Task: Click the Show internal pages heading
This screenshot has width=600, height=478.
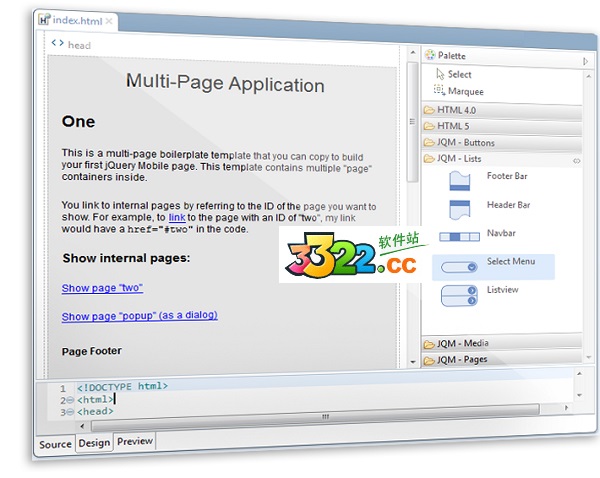Action: 126,258
